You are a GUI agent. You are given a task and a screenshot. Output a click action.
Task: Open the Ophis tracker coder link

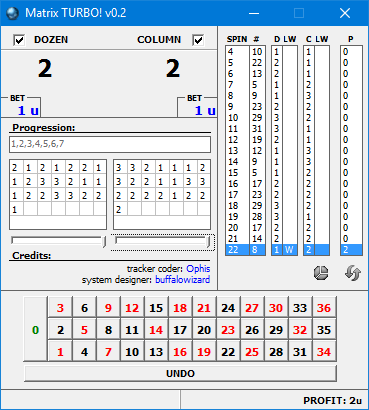click(198, 269)
